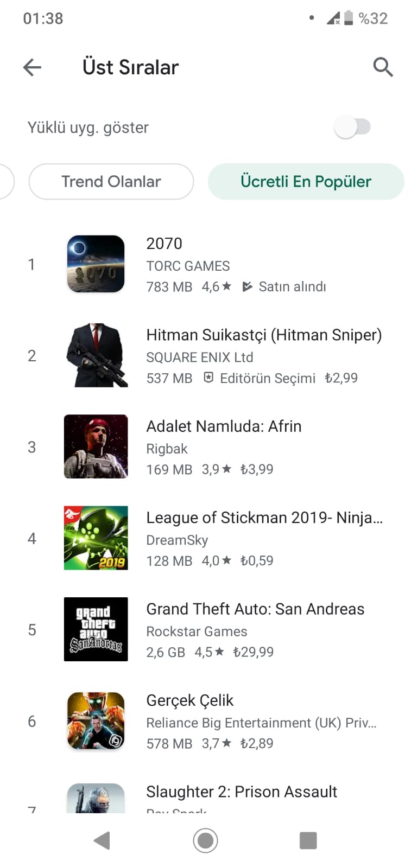Open the 2070 game icon
Image resolution: width=411 pixels, height=868 pixels.
click(96, 264)
